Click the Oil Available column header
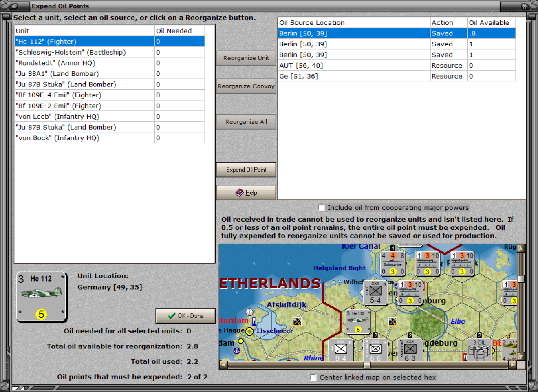Viewport: 538px width, 392px height. tap(491, 23)
